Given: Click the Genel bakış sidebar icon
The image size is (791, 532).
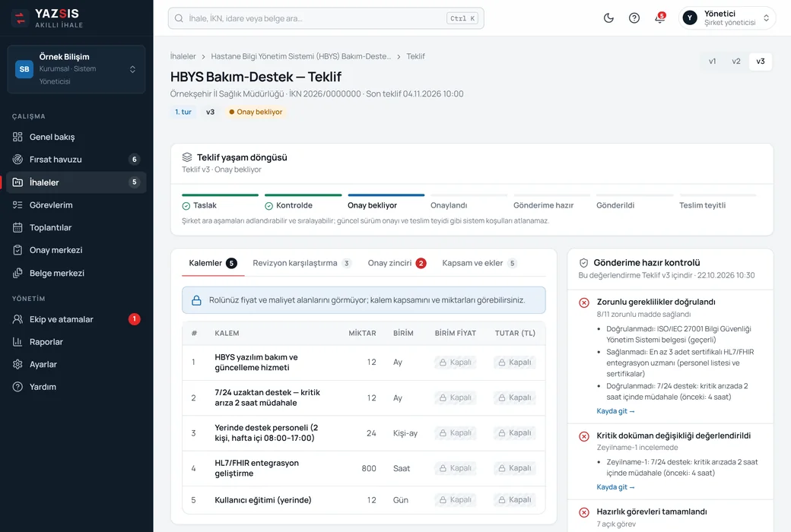Looking at the screenshot, I should [x=17, y=137].
